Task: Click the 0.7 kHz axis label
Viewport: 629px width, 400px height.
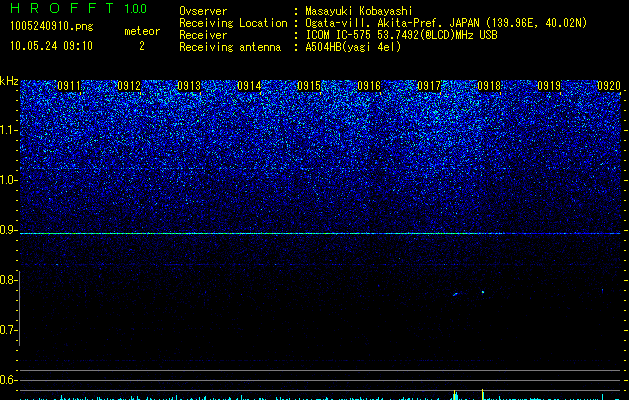Action: coord(8,330)
